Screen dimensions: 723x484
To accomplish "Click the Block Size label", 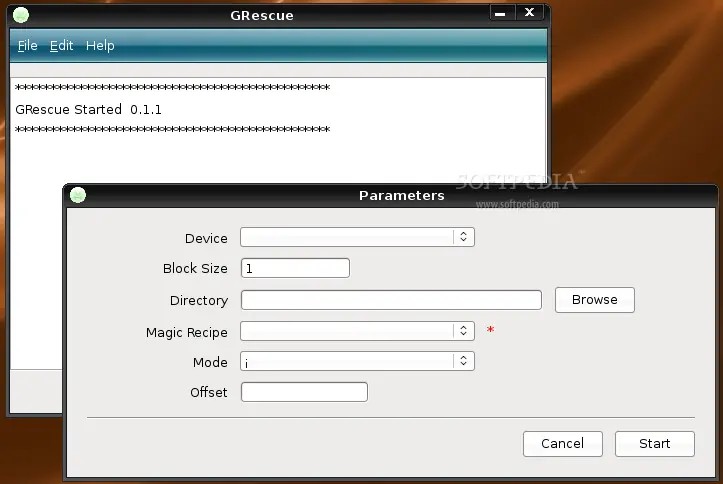I will pos(195,268).
